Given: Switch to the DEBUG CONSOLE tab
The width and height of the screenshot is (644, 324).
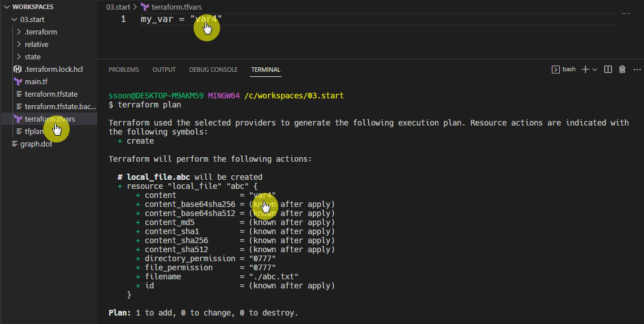Looking at the screenshot, I should pos(213,70).
